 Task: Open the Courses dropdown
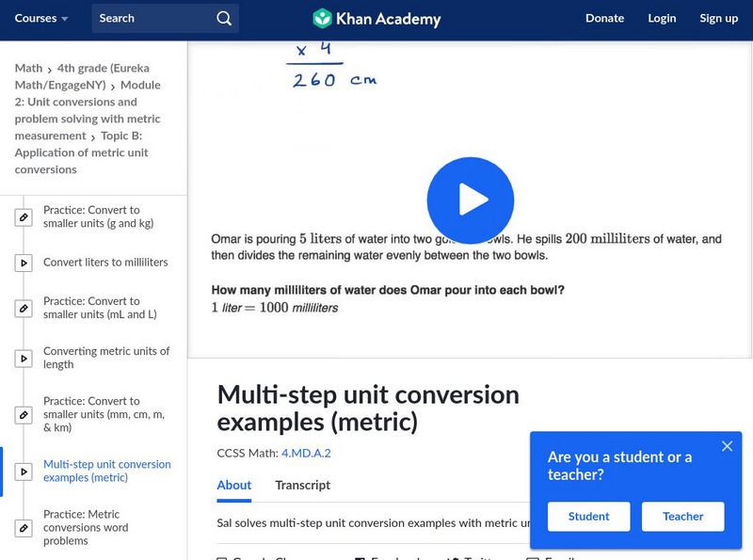click(x=41, y=18)
